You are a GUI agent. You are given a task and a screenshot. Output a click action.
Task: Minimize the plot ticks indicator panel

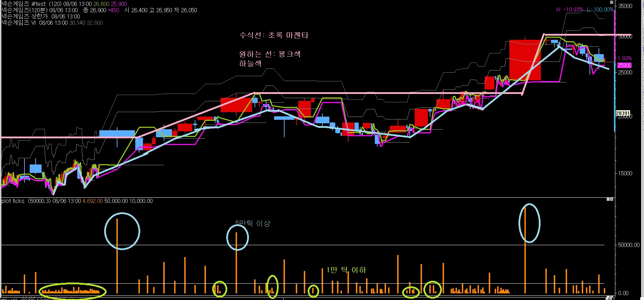coord(608,199)
